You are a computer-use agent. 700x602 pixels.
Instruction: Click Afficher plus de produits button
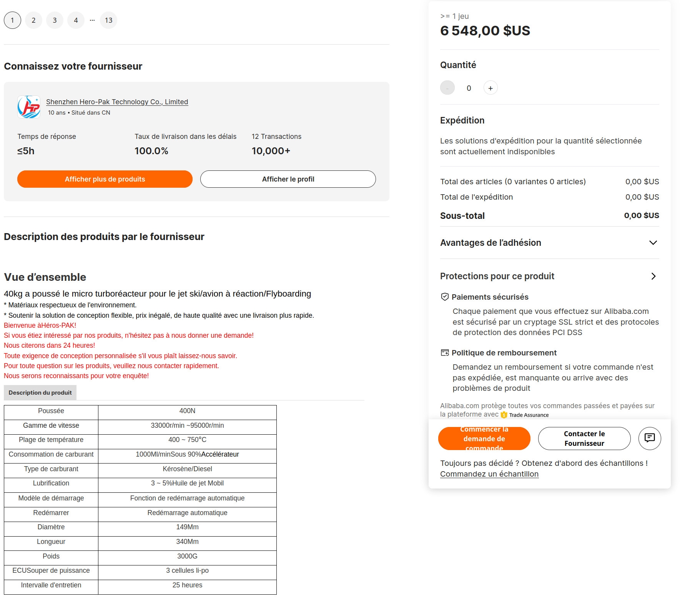coord(105,179)
